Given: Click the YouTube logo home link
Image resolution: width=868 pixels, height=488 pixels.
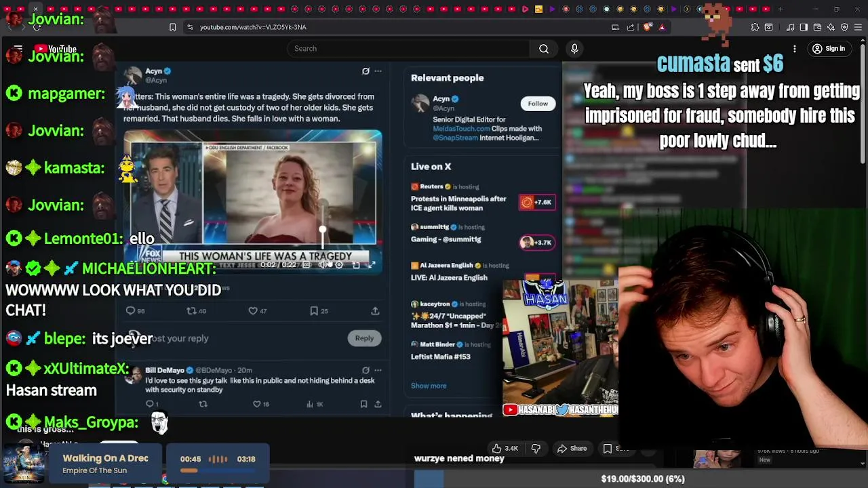Looking at the screenshot, I should click(x=56, y=49).
